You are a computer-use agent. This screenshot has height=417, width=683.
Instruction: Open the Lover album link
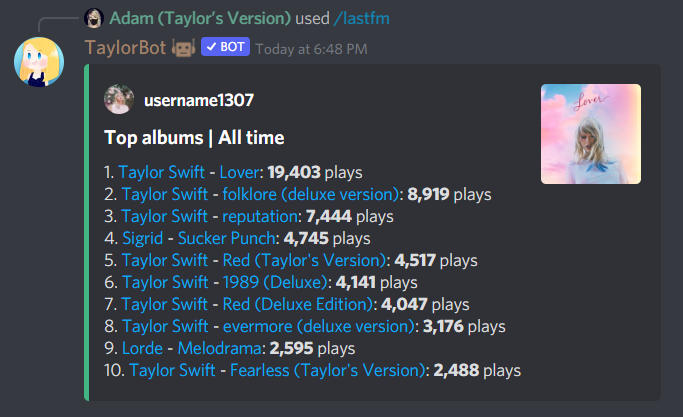click(240, 172)
